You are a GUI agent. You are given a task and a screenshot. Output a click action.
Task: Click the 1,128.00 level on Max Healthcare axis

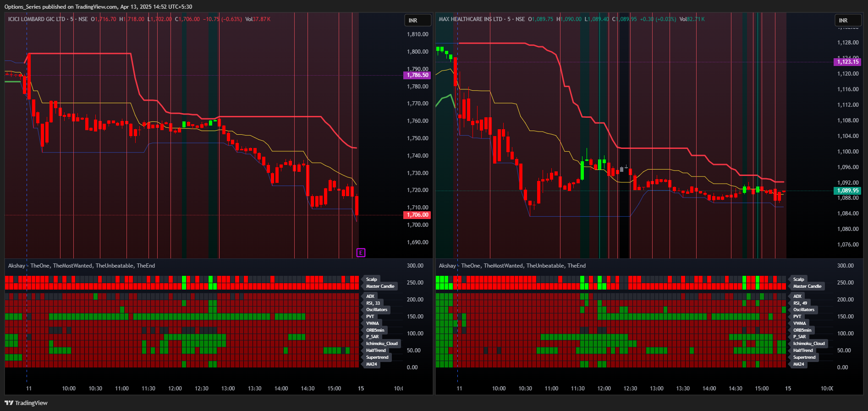point(848,43)
